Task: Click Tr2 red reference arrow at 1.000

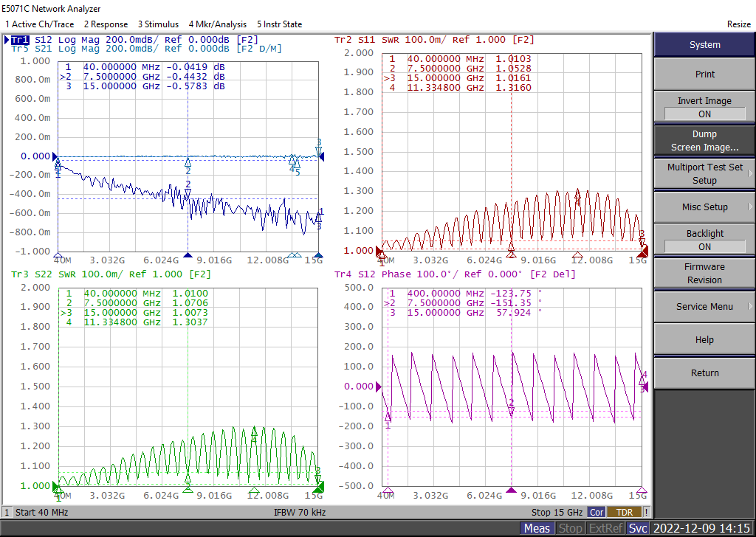Action: click(379, 251)
